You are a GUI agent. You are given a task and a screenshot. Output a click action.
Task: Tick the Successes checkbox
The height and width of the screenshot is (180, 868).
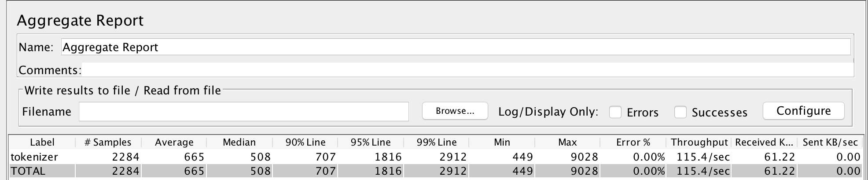tap(680, 112)
